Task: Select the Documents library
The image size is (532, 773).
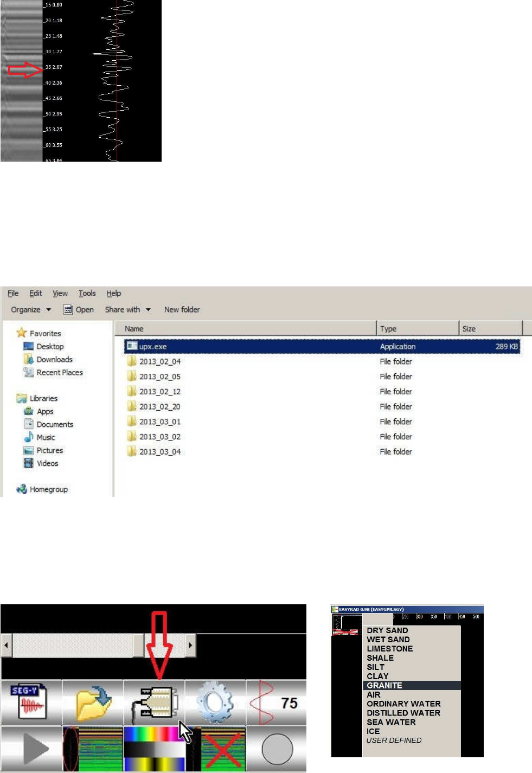Action: coord(48,424)
